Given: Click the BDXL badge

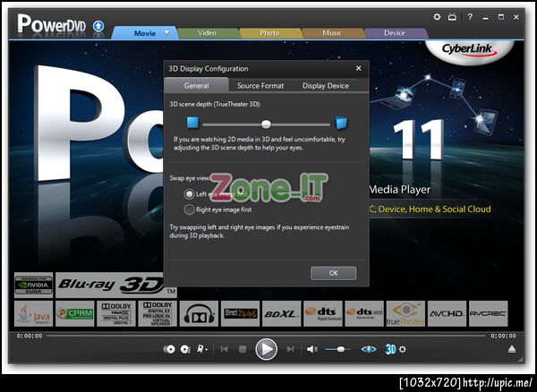Looking at the screenshot, I should pos(282,313).
